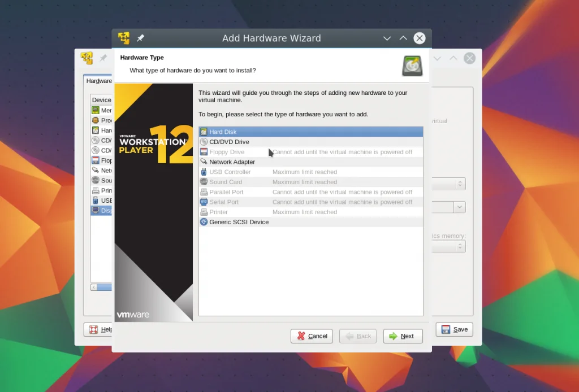Choose the CD/DVD Drive entry
579x392 pixels.
311,142
